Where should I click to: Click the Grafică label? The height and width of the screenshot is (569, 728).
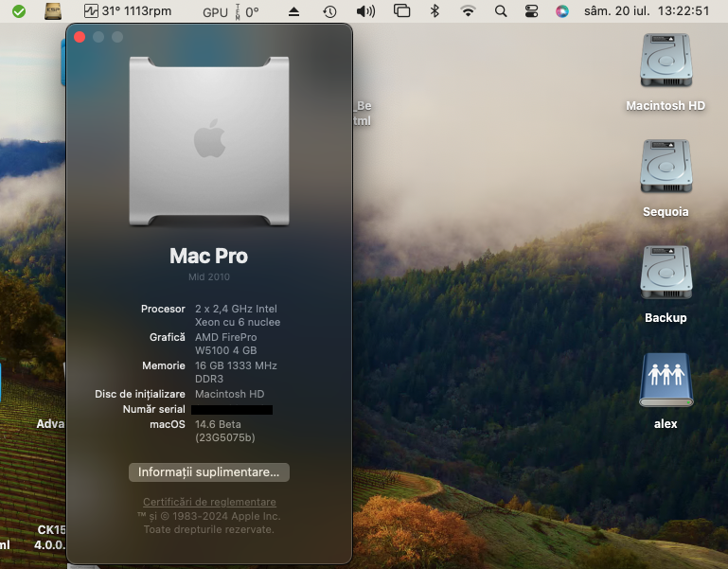tap(168, 337)
